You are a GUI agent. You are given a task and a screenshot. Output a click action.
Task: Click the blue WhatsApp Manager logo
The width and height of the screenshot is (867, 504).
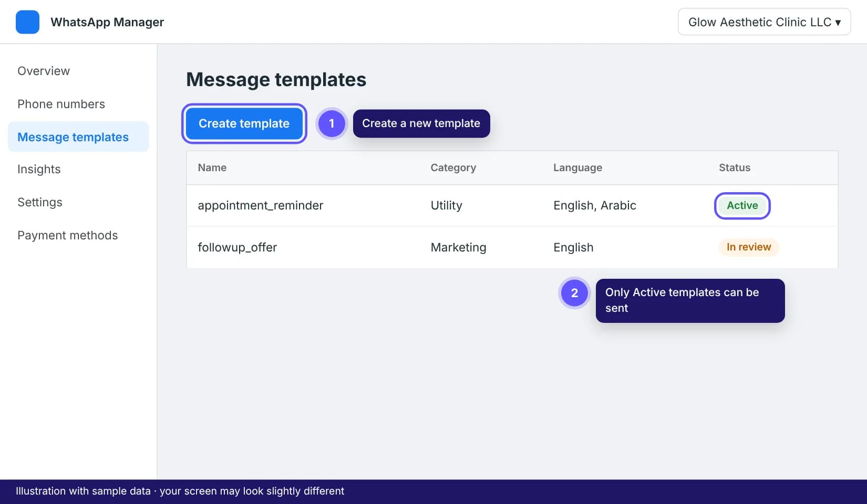coord(27,22)
